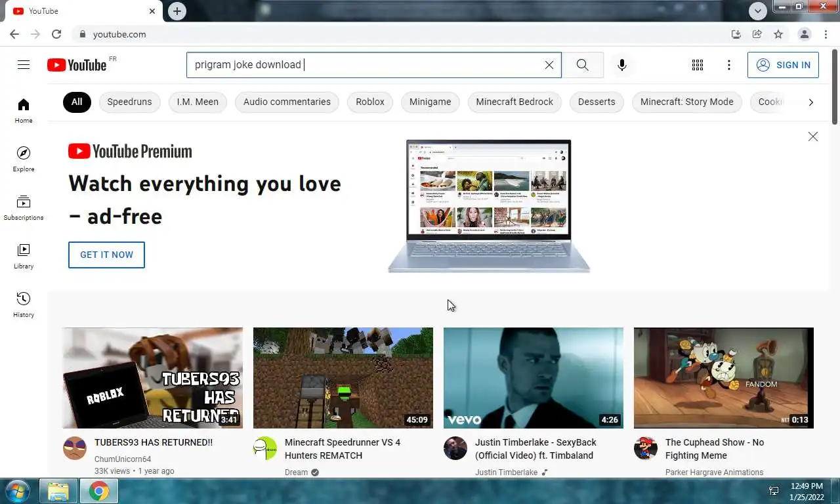Click the network tray icon
Viewport: 840px width, 504px height.
[x=774, y=491]
